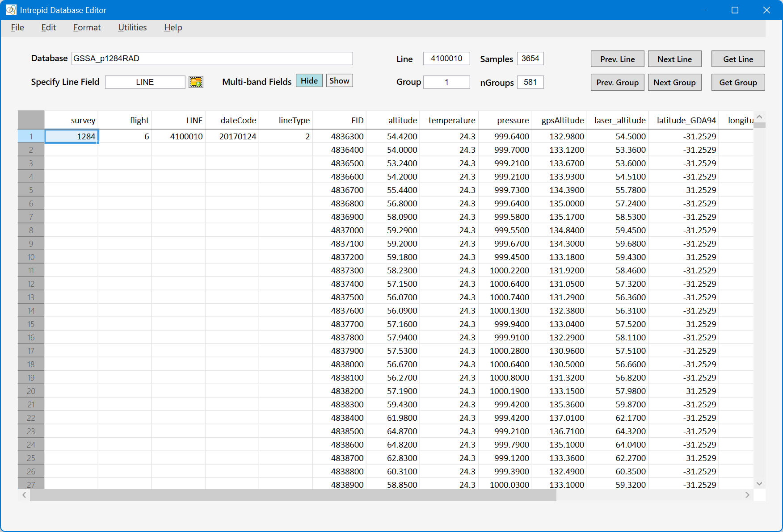Screen dimensions: 783x532
Task: Open the Edit menu
Action: tap(49, 28)
